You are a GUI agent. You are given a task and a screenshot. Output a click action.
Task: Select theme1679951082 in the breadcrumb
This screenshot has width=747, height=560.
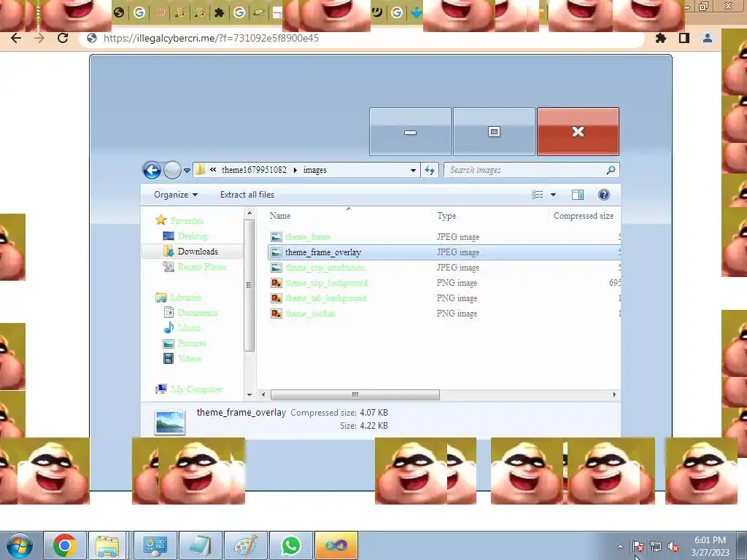click(254, 170)
